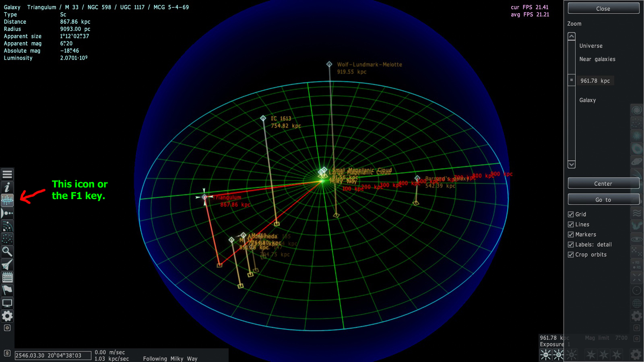Click the decrease exposure sun icon
Screen dimensions: 644x362
click(x=546, y=354)
